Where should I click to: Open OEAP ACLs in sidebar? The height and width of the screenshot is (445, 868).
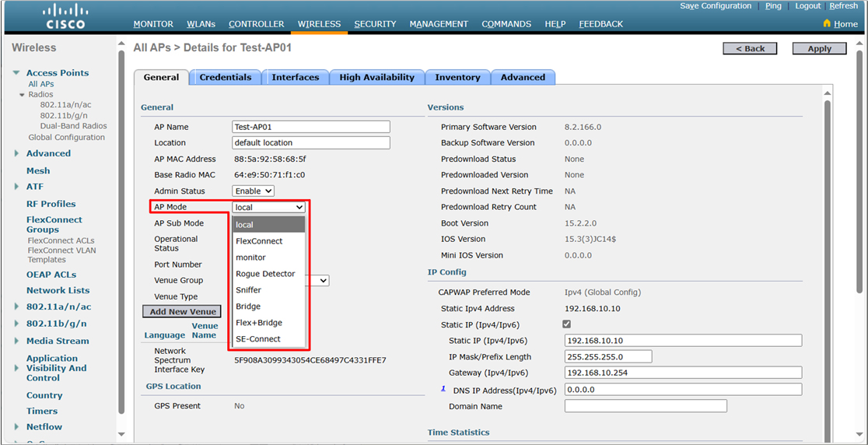[x=51, y=275]
